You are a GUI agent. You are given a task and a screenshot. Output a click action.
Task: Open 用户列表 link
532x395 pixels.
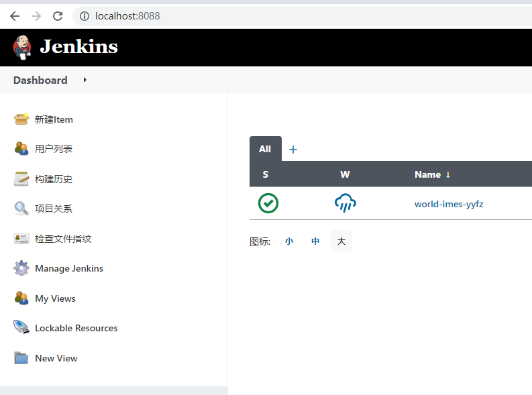coord(54,149)
